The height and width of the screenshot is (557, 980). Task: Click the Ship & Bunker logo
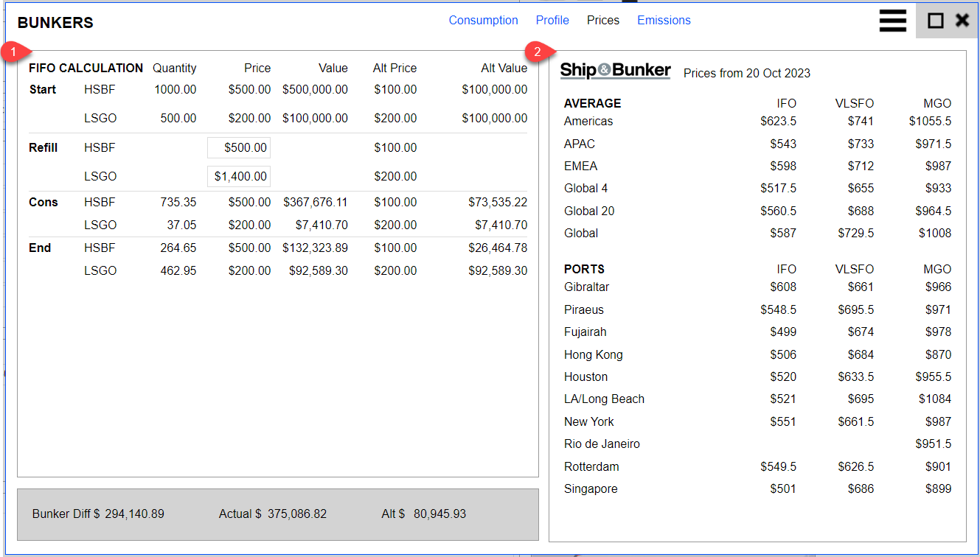615,71
